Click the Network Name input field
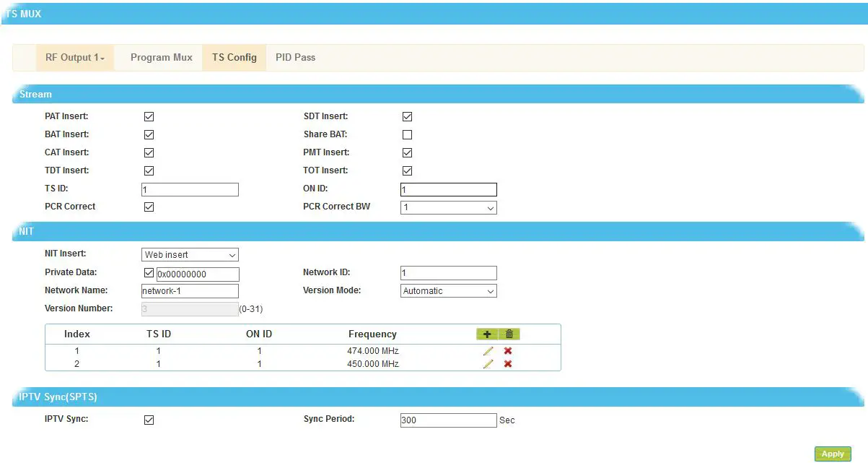This screenshot has height=463, width=868. [190, 291]
